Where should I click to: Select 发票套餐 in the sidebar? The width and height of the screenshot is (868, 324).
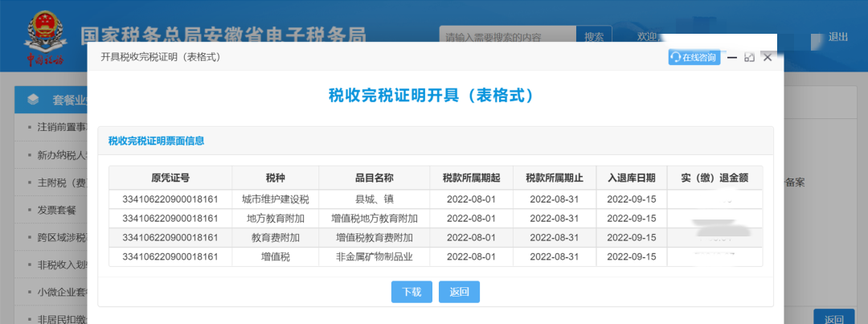(x=56, y=210)
